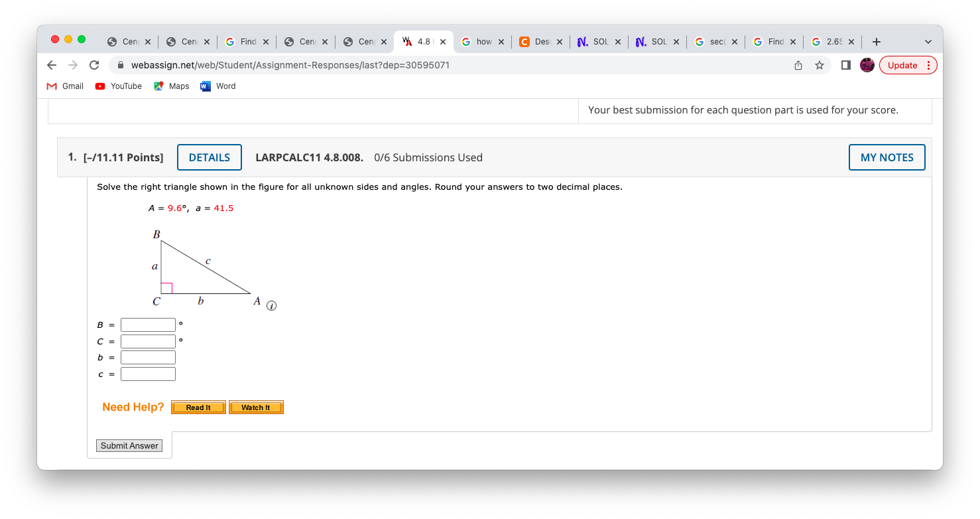
Task: Bookmark the page with the star toggle
Action: (x=820, y=65)
